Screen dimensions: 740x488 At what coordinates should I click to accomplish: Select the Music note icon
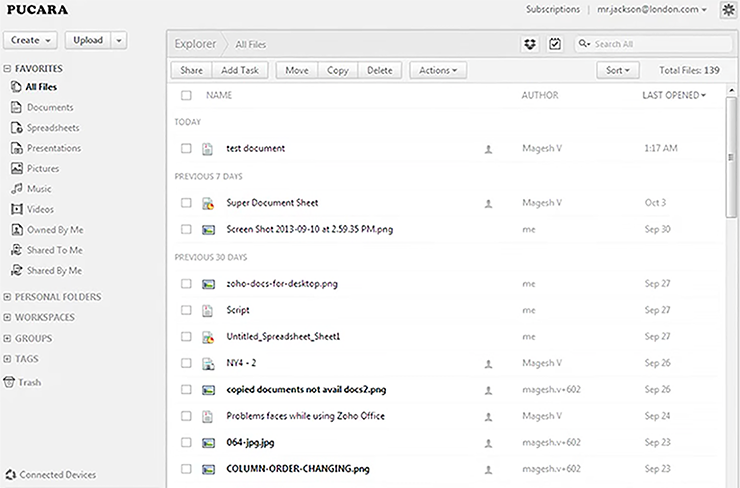pyautogui.click(x=17, y=189)
